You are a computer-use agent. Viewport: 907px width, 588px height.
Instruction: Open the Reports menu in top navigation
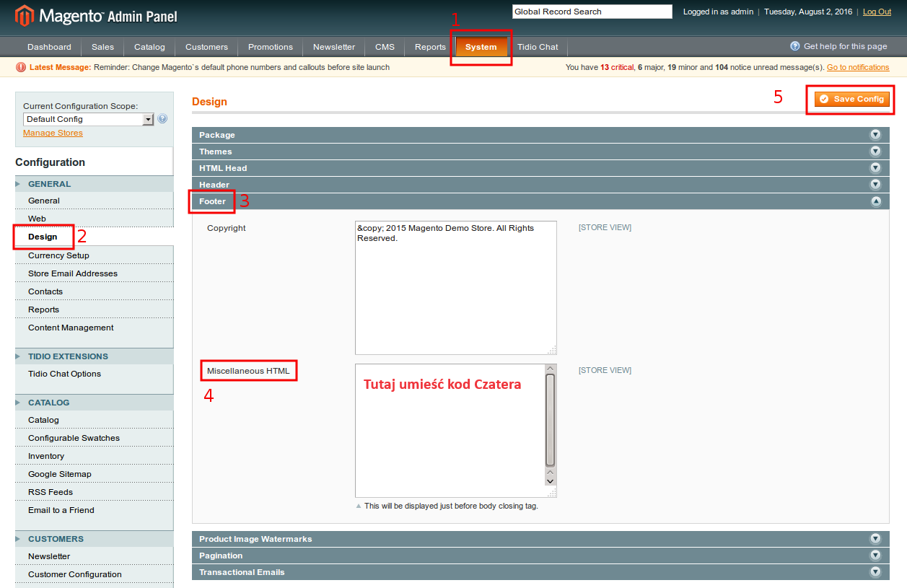click(x=430, y=47)
